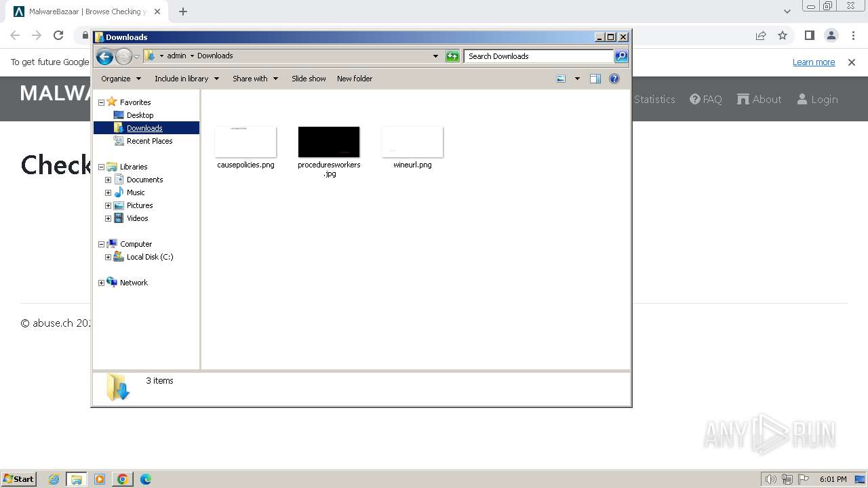Expand the Network tree node
This screenshot has width=868, height=488.
tap(102, 283)
